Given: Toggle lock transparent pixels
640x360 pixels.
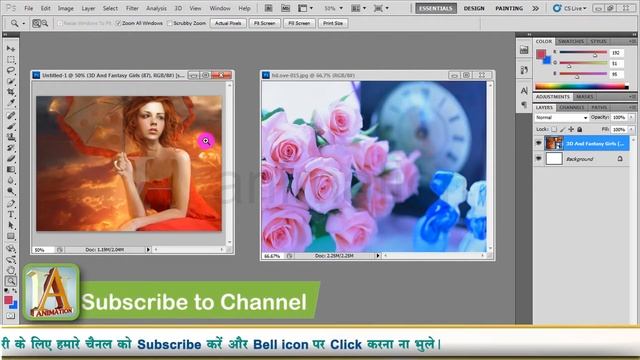Looking at the screenshot, I should (x=554, y=129).
